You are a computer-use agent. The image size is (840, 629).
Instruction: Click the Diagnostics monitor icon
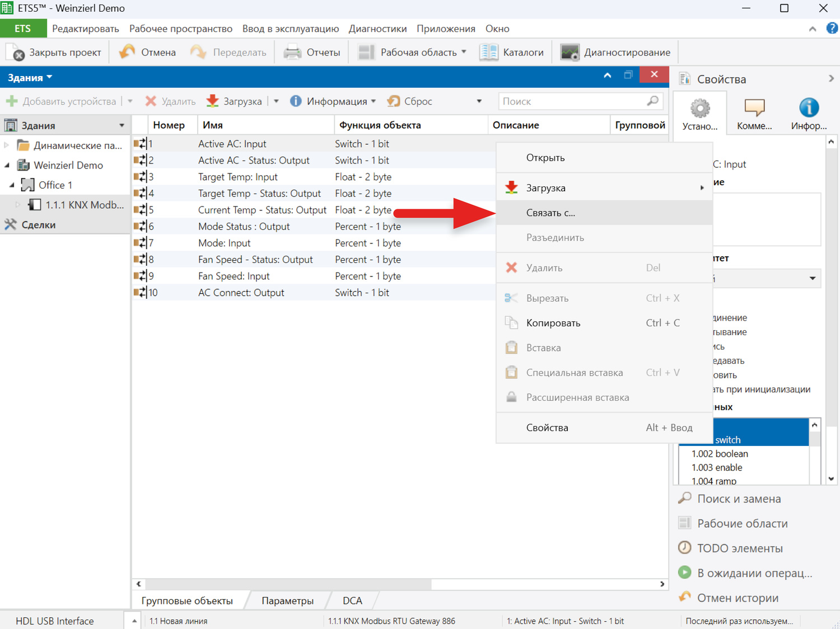click(570, 52)
